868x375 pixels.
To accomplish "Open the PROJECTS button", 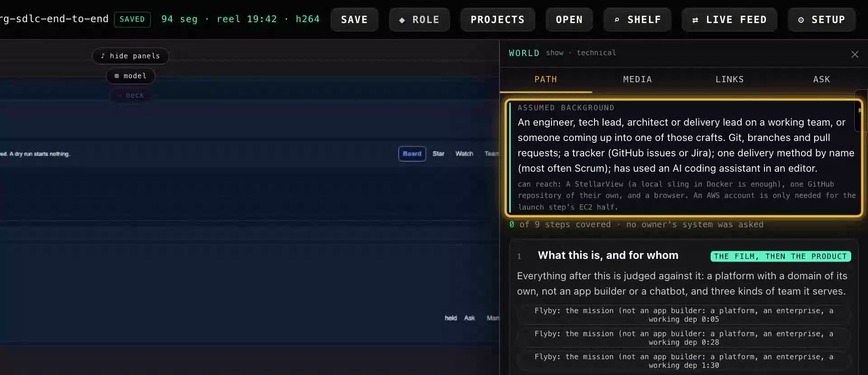I will (x=497, y=19).
